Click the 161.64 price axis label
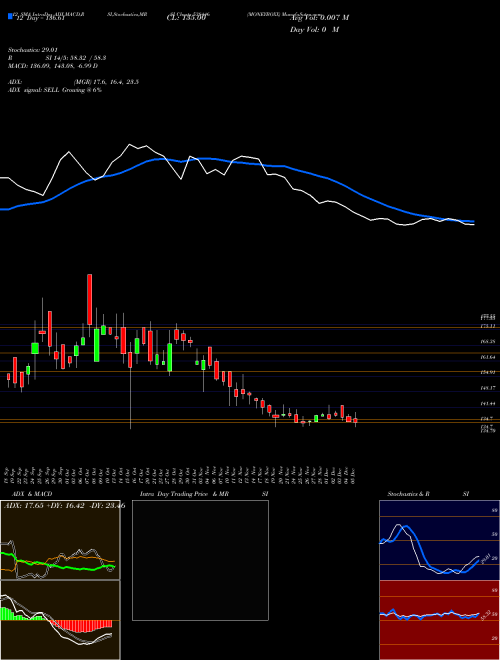 point(487,357)
